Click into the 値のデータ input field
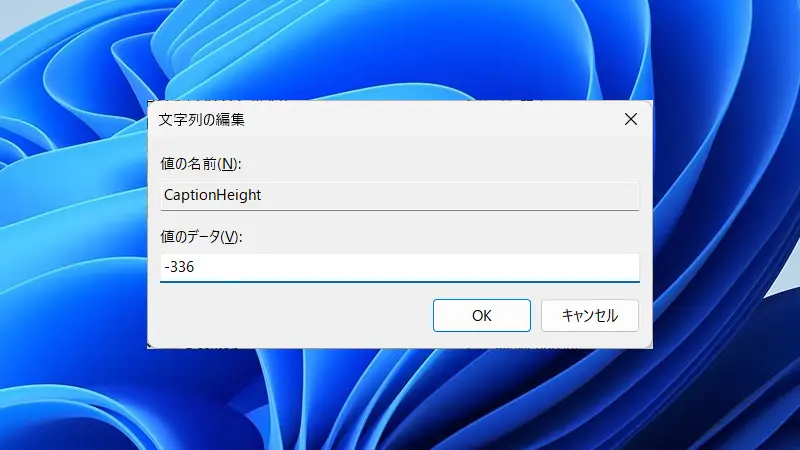The width and height of the screenshot is (800, 450). 399,267
